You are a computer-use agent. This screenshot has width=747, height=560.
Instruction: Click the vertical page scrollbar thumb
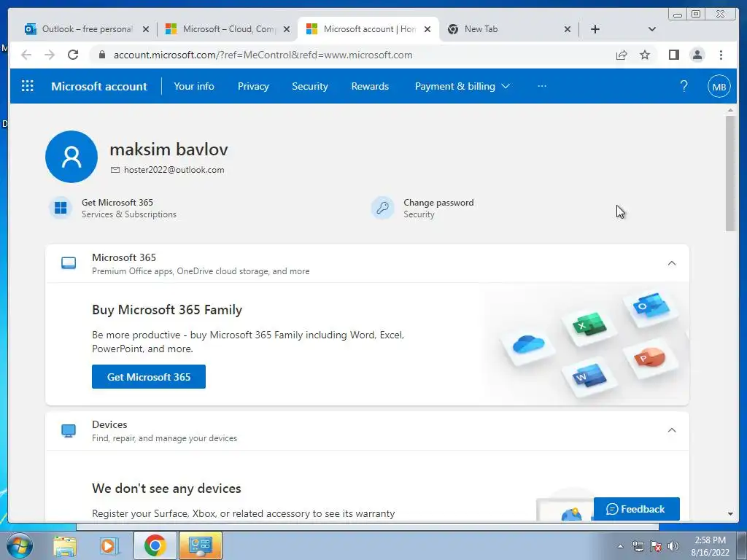pos(730,174)
